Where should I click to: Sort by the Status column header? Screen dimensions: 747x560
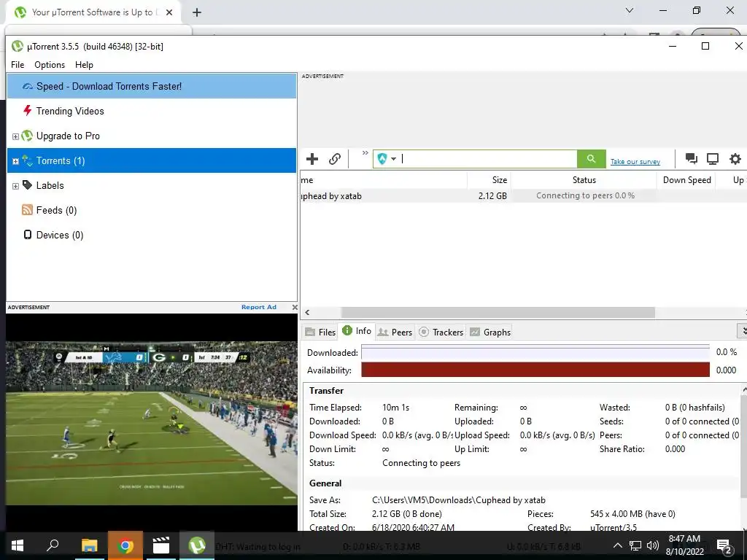584,180
